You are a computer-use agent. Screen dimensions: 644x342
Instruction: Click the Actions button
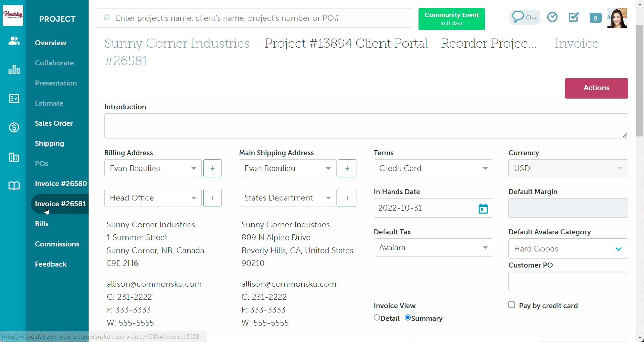(x=596, y=88)
